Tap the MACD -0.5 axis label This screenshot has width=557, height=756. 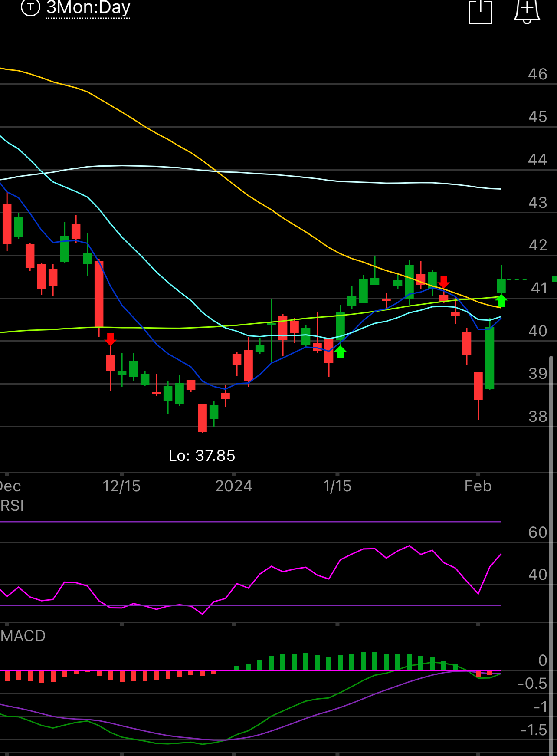click(x=532, y=684)
